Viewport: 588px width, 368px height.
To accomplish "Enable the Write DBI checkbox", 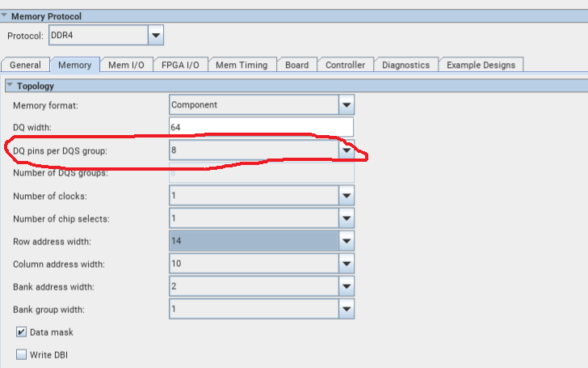I will pos(21,354).
